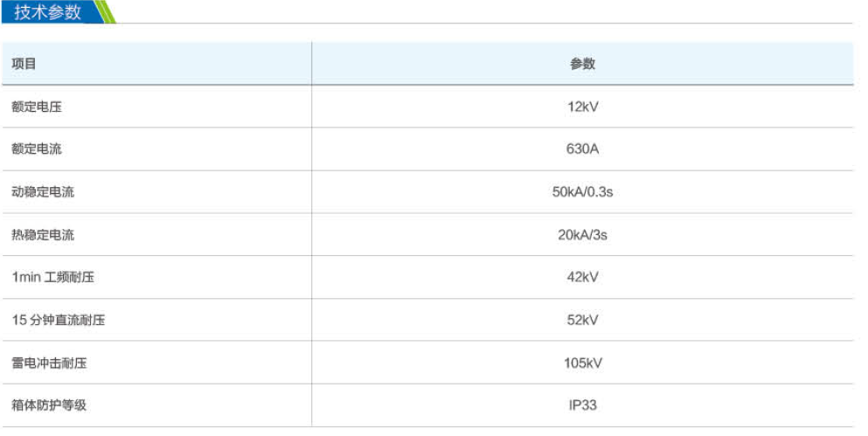
Task: Select the IP33 value cell
Action: [x=582, y=405]
